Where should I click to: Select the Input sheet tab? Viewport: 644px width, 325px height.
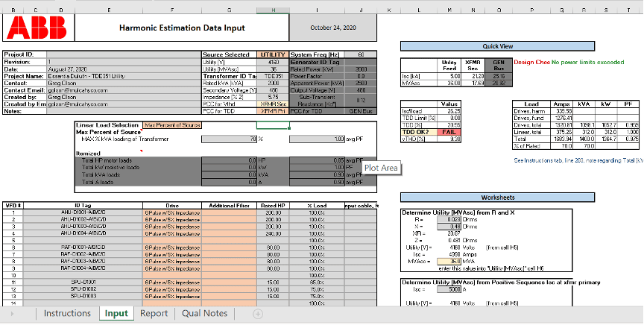116,314
